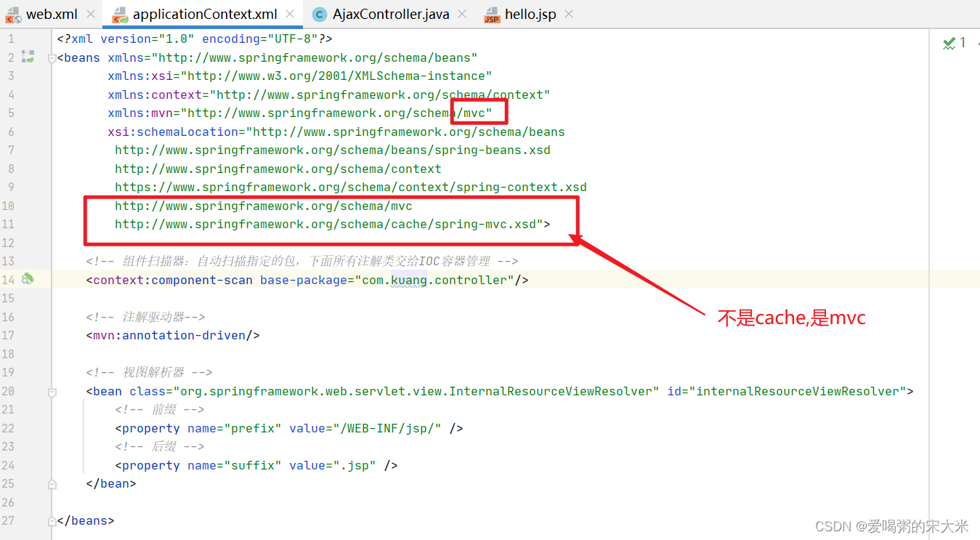Click the JSP file icon on hello.jsp tab

(491, 13)
